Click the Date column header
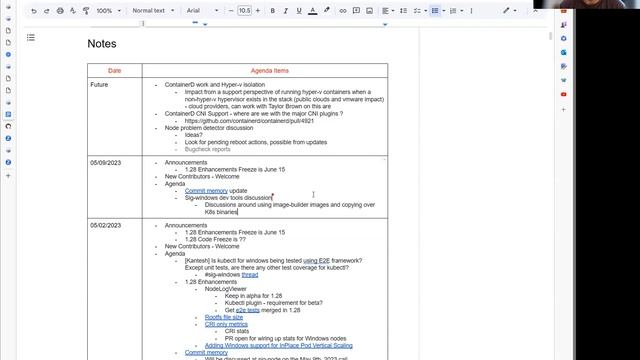The height and width of the screenshot is (360, 640). (x=115, y=71)
